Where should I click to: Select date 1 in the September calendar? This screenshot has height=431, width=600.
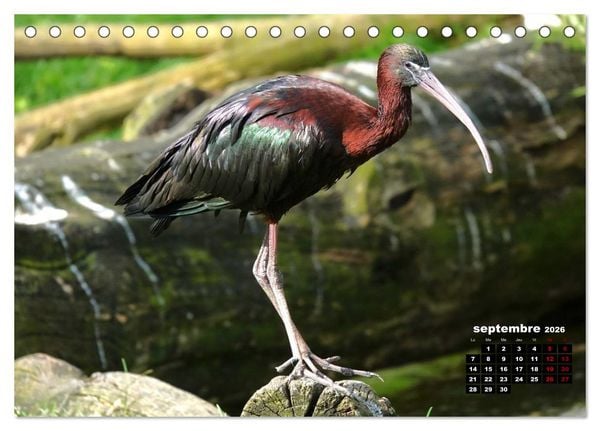[488, 349]
